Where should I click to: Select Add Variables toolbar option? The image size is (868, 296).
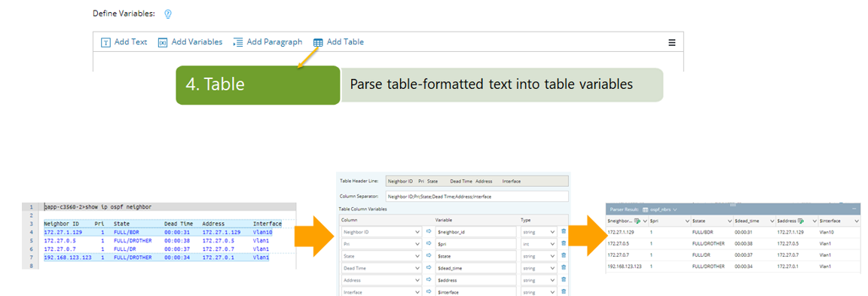[x=191, y=42]
